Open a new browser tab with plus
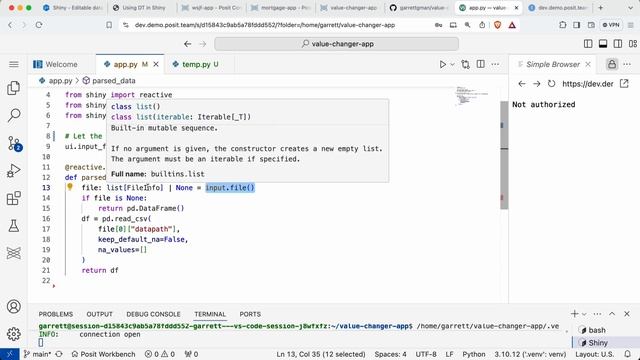640x360 pixels. click(x=600, y=8)
